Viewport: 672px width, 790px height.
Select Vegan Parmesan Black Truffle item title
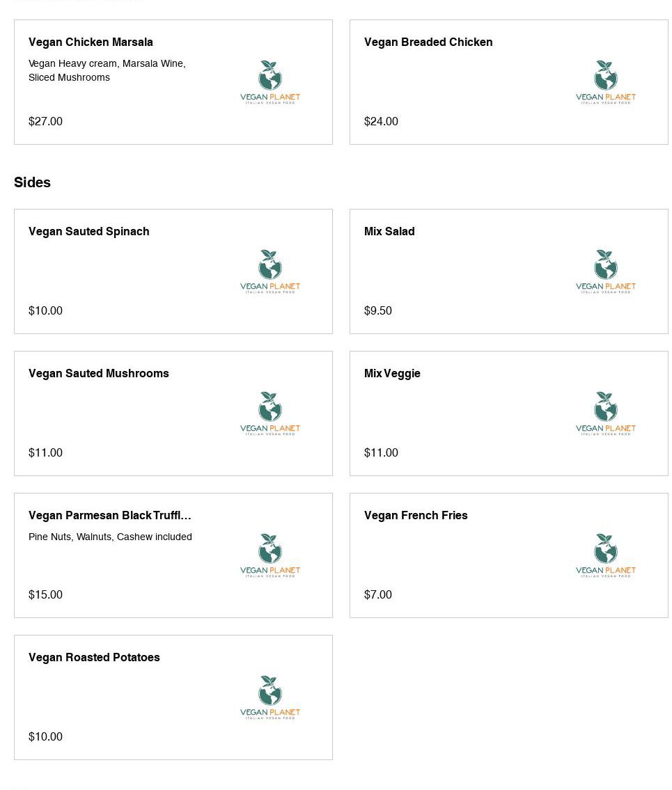[110, 515]
